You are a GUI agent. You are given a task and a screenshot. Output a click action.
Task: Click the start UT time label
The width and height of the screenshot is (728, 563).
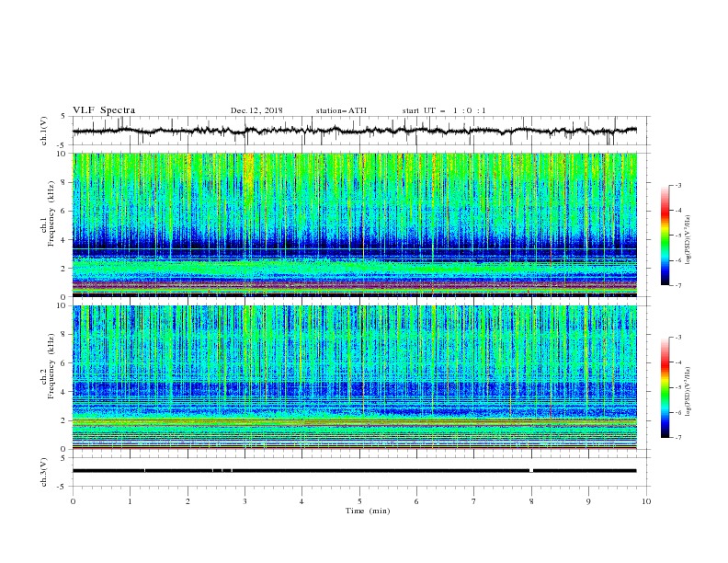pyautogui.click(x=444, y=110)
